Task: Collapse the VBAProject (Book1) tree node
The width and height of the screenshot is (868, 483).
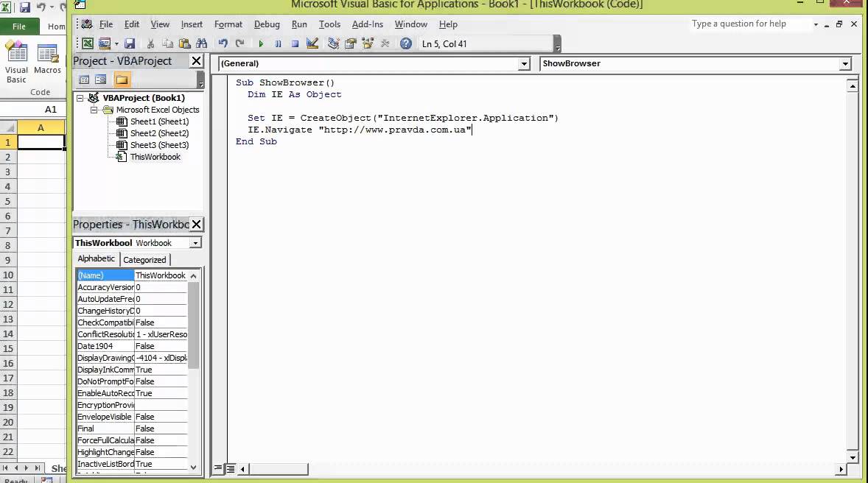Action: coord(80,98)
